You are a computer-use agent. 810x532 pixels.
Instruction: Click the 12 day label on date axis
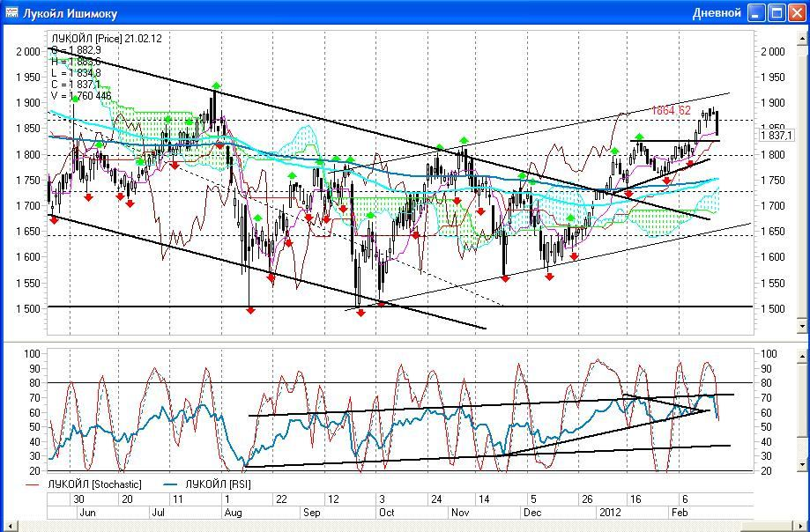[x=333, y=499]
